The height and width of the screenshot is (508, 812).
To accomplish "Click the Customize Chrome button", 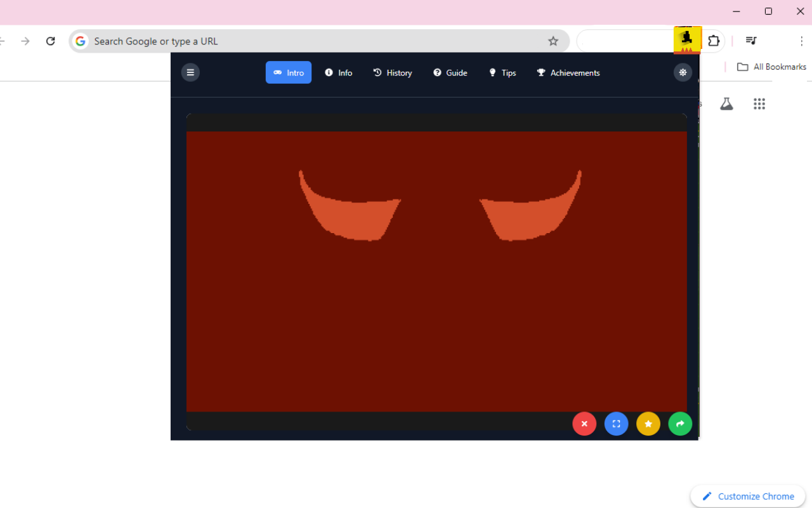I will pos(748,496).
